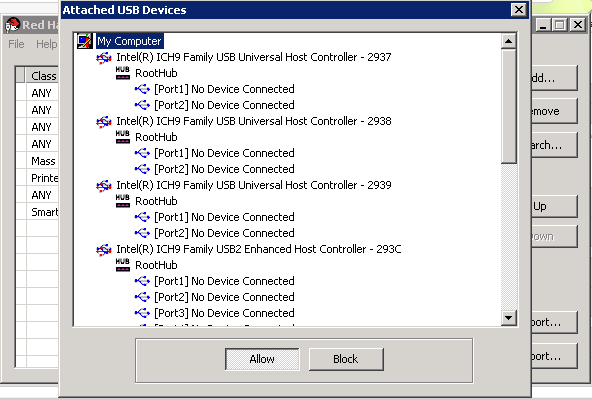Click the USB controller icon for Host Controller 2938
592x400 pixels.
[x=104, y=122]
